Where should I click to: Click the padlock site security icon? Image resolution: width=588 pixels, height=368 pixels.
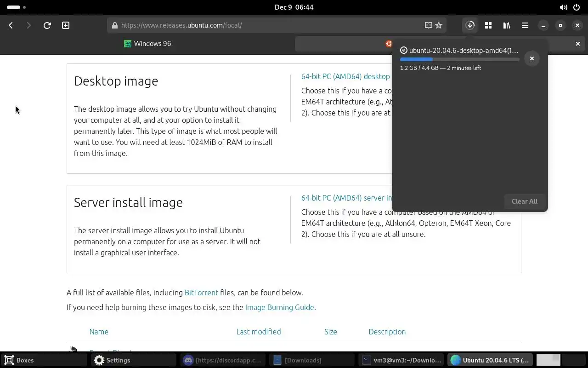(115, 25)
